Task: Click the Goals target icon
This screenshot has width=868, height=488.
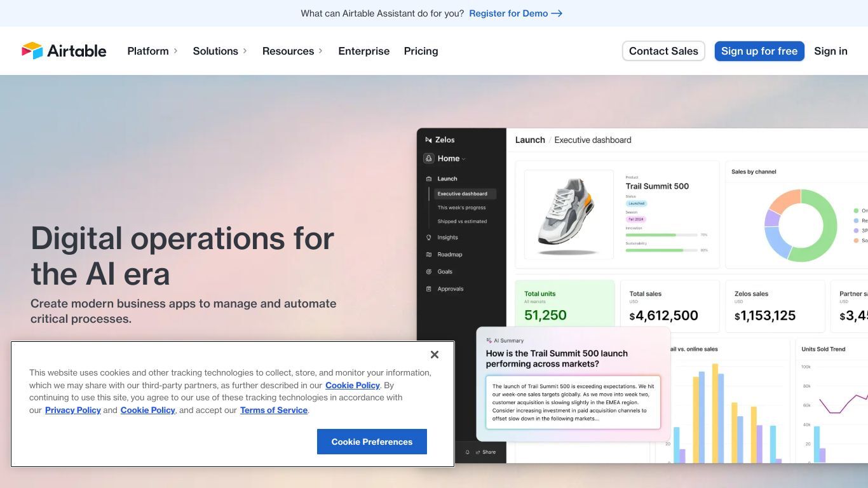Action: click(x=429, y=271)
